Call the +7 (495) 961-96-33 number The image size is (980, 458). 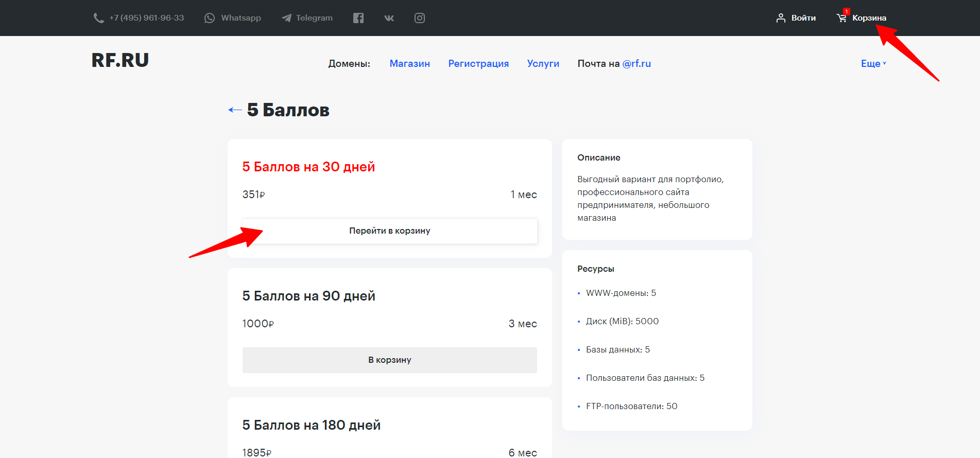coord(147,18)
